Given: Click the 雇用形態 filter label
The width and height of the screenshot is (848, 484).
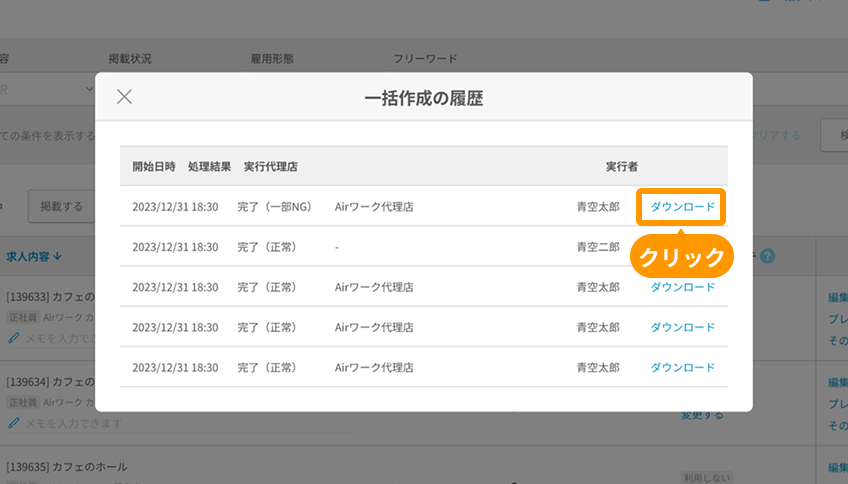Looking at the screenshot, I should 272,58.
